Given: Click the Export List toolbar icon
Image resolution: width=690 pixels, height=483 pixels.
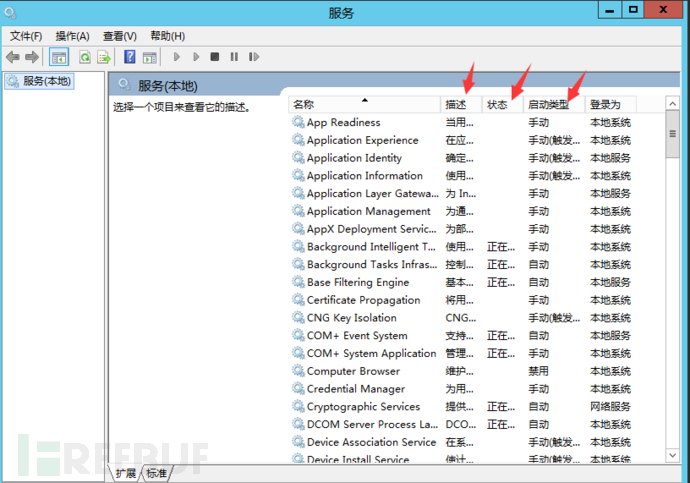Looking at the screenshot, I should tap(103, 58).
